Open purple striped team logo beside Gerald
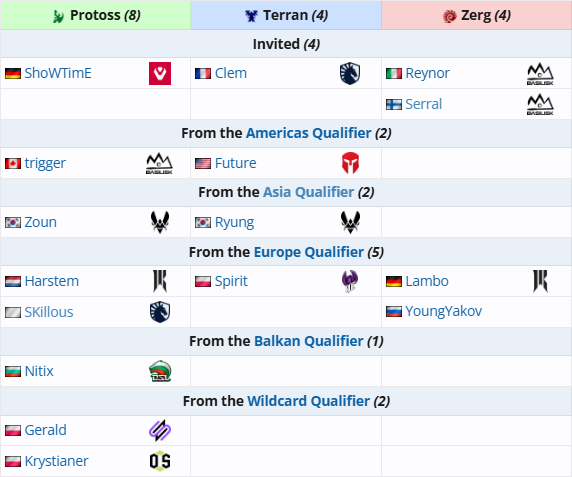This screenshot has width=572, height=477. click(x=160, y=430)
